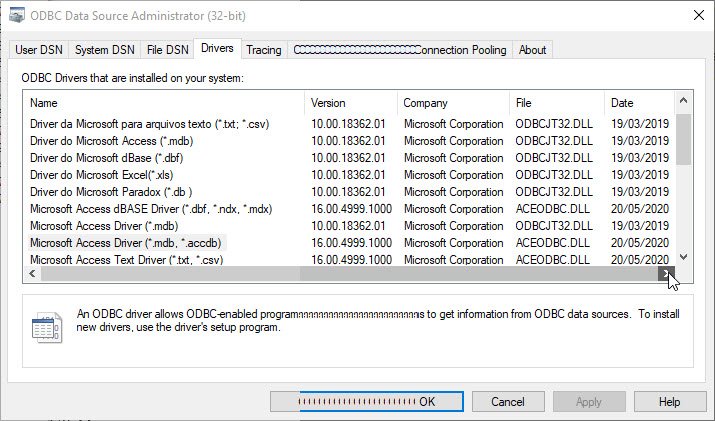Image resolution: width=715 pixels, height=421 pixels.
Task: Click version 10.00.18362.01 in the dBase (*.dbf) row
Action: (x=348, y=158)
